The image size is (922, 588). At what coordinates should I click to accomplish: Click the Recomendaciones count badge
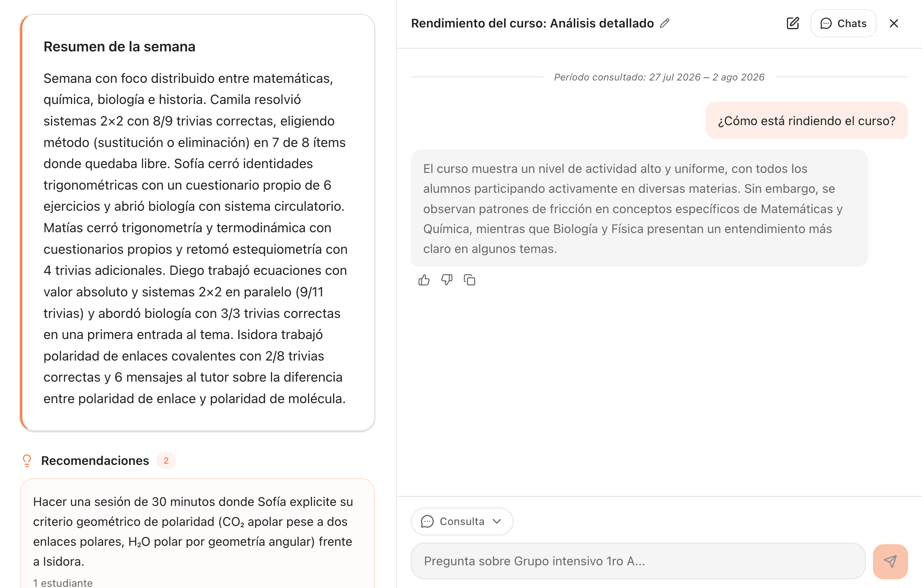[166, 461]
